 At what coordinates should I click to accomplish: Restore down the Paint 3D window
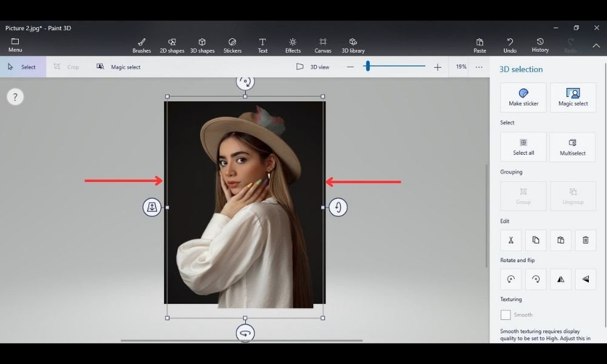(x=576, y=28)
